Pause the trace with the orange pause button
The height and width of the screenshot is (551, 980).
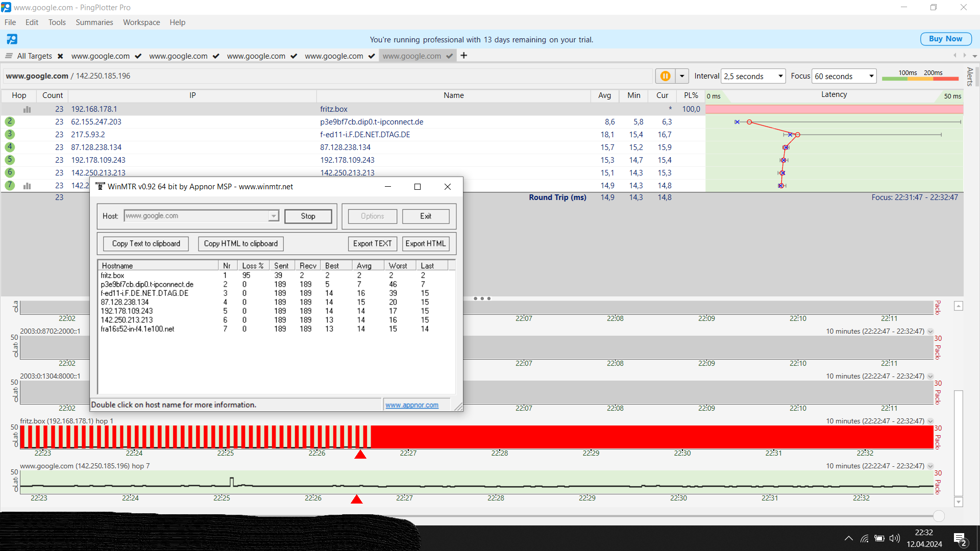coord(665,76)
